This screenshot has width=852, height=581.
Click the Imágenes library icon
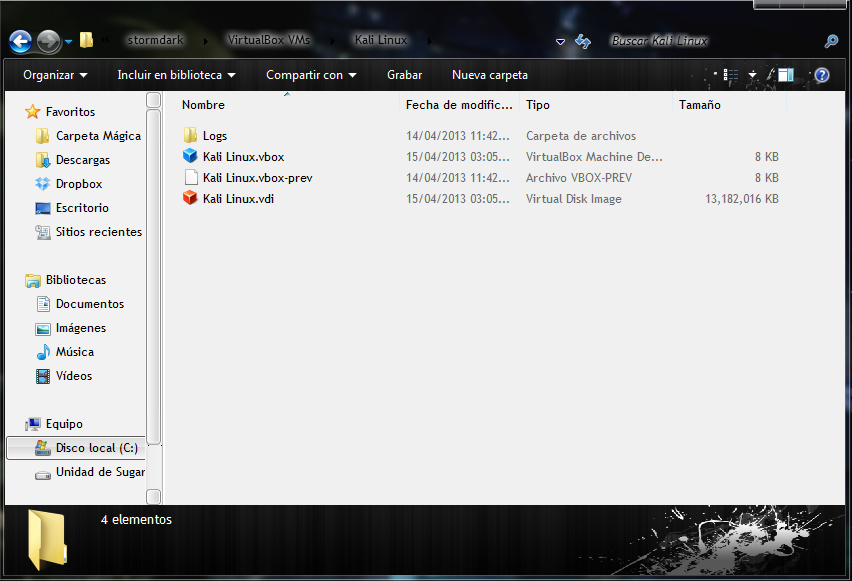pyautogui.click(x=43, y=328)
